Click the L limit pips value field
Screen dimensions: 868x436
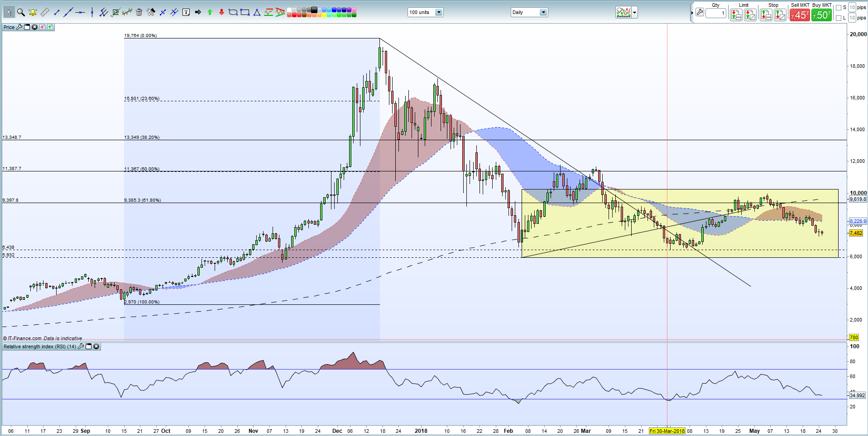[852, 18]
